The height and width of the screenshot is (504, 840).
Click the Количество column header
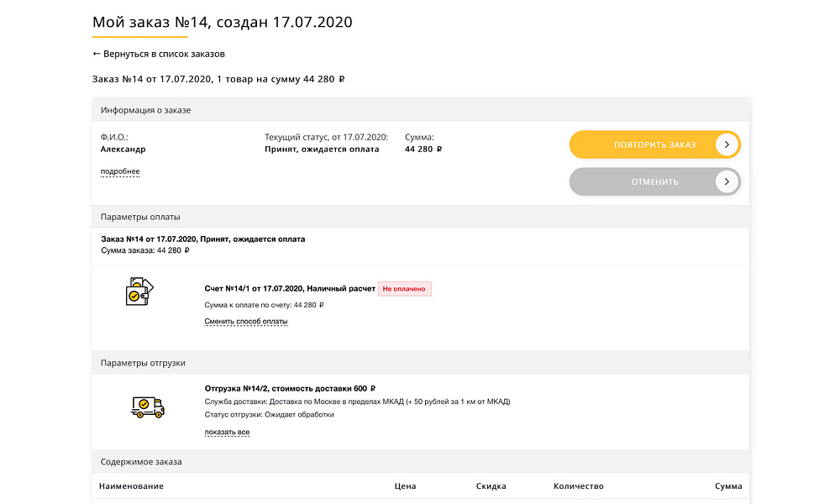pos(579,486)
